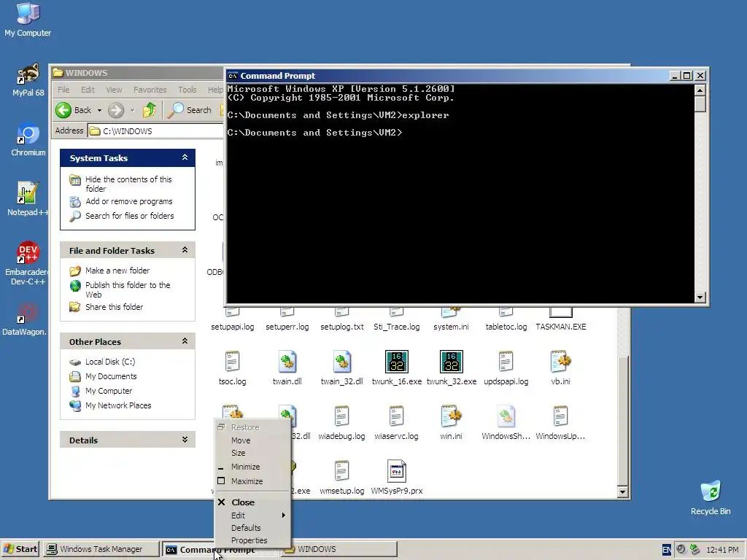Launch the Embarcadero Dev-C++ desktop shortcut
Image resolution: width=747 pixels, height=560 pixels.
[28, 262]
